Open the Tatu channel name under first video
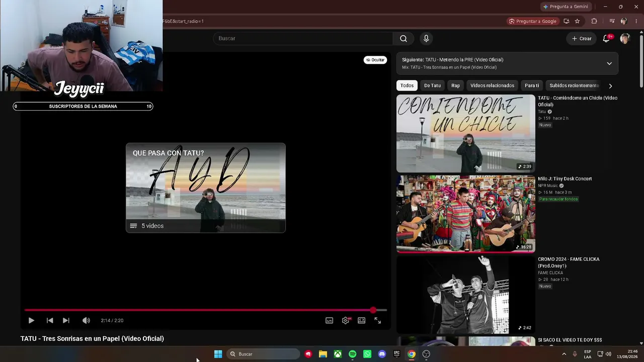Viewport: 644px width, 362px height. (542, 112)
